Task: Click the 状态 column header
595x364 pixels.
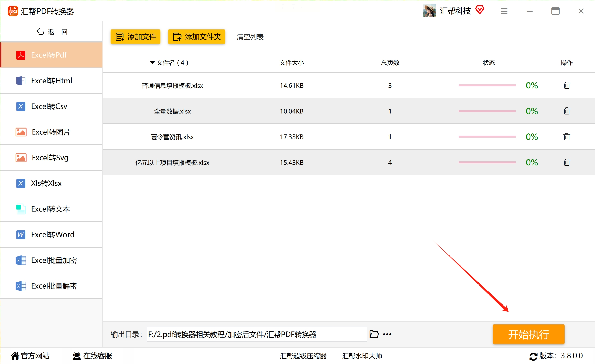Action: tap(489, 63)
